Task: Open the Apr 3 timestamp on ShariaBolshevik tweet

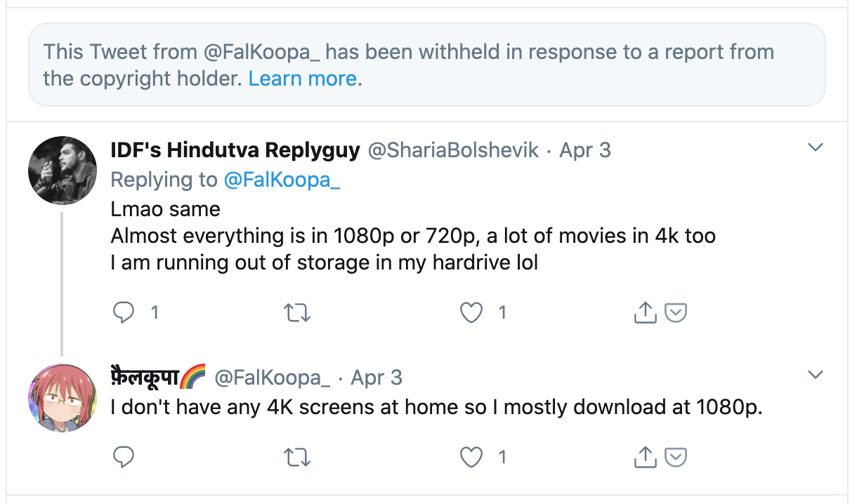Action: click(x=585, y=150)
